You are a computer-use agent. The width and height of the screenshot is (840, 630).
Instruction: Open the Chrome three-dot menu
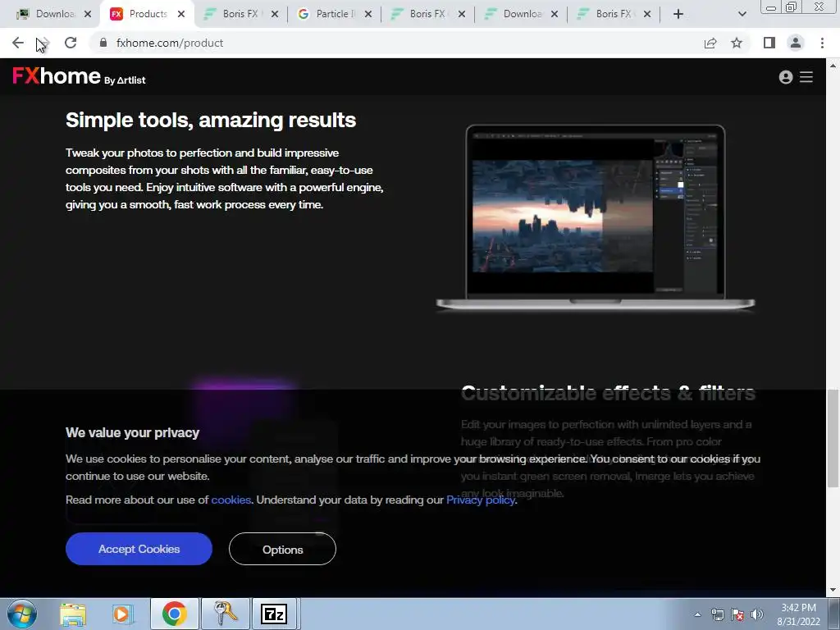tap(822, 43)
